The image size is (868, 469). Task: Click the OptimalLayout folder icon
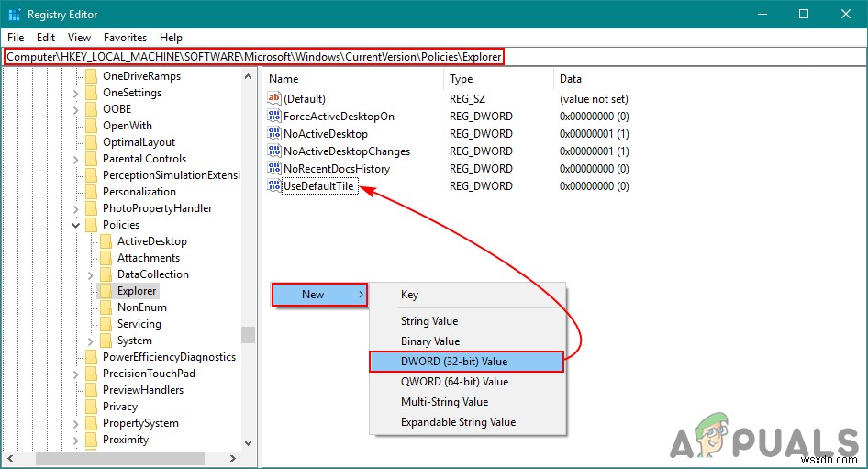tap(92, 142)
